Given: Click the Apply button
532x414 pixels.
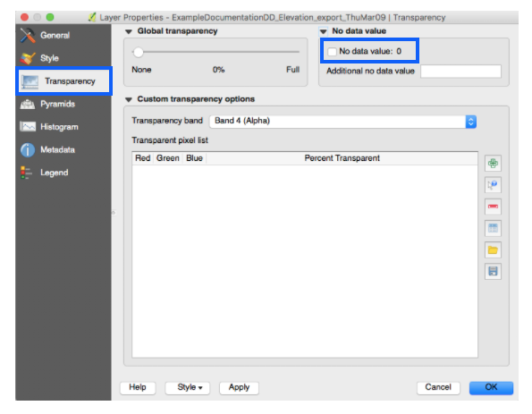Looking at the screenshot, I should pyautogui.click(x=239, y=387).
